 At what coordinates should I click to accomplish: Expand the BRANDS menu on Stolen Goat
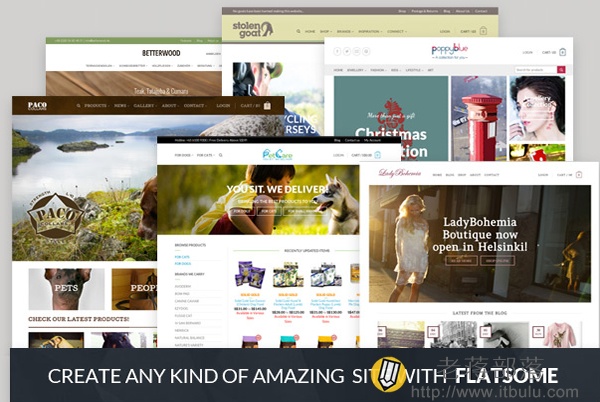pyautogui.click(x=345, y=31)
